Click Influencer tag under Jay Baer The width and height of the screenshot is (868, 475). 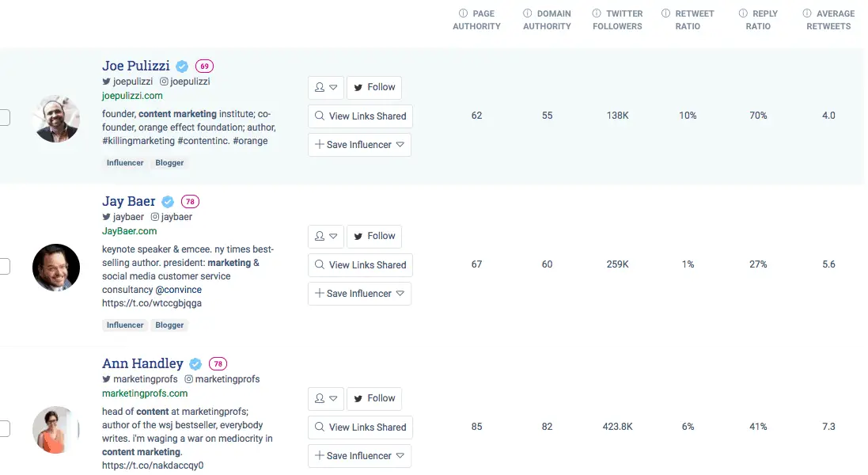(x=125, y=325)
